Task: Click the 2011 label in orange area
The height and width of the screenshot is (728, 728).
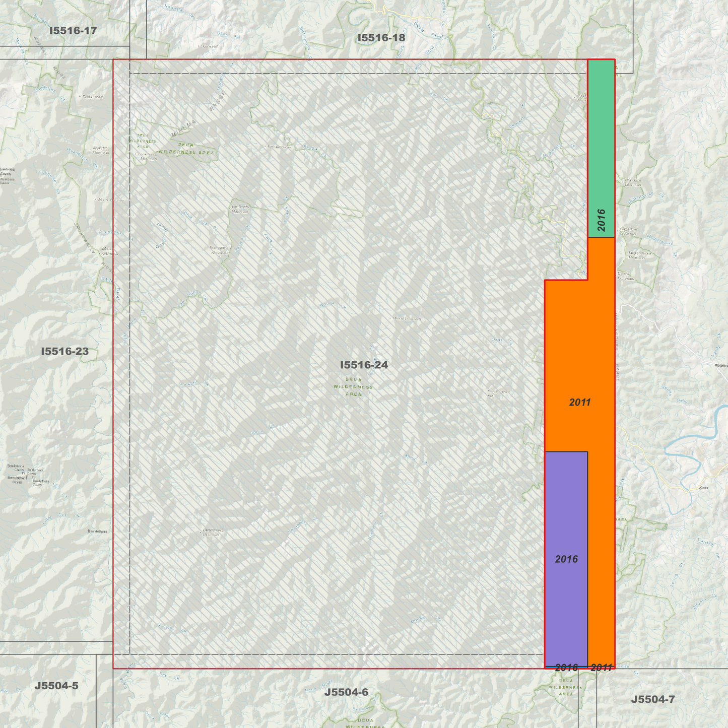Action: click(580, 403)
